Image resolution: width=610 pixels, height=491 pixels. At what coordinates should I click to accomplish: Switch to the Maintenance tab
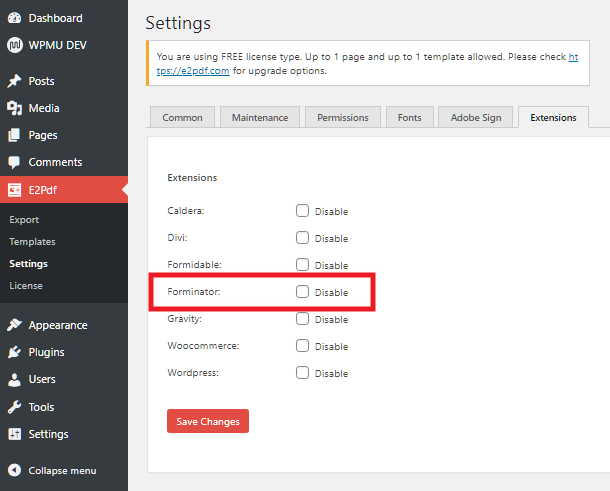pos(260,117)
